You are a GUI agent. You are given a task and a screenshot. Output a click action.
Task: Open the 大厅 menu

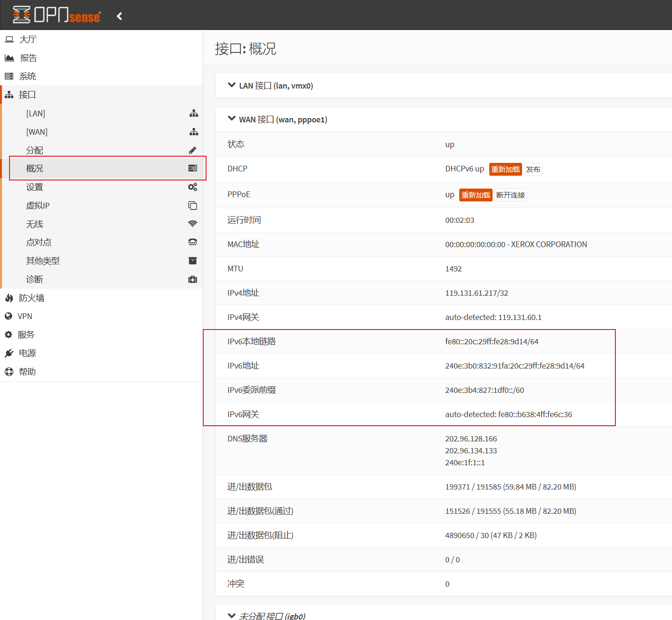tap(101, 39)
